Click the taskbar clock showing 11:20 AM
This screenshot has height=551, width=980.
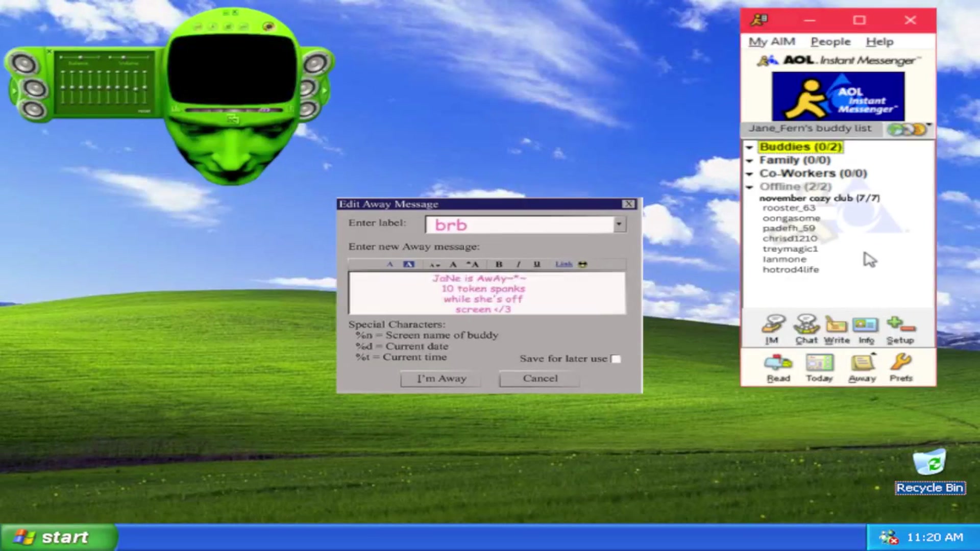pos(935,537)
